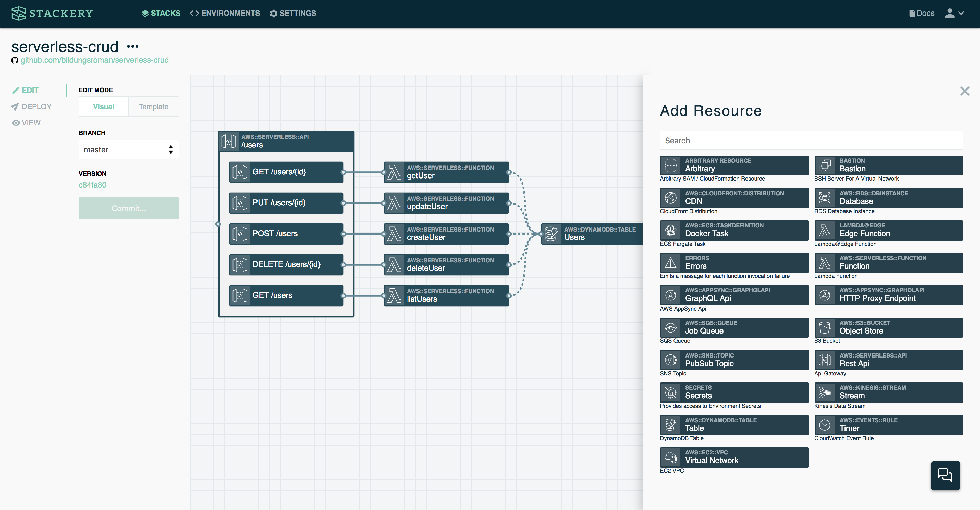
Task: Add a PubSub Topic resource
Action: pos(734,360)
